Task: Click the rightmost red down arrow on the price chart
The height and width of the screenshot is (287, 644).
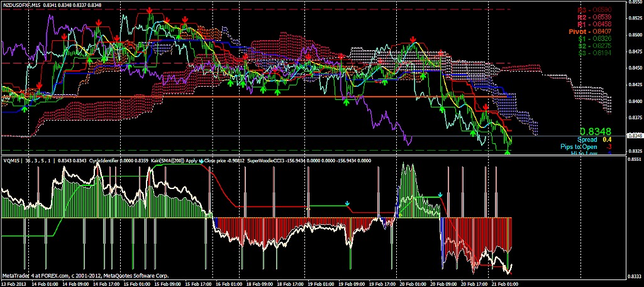Action: pyautogui.click(x=485, y=107)
